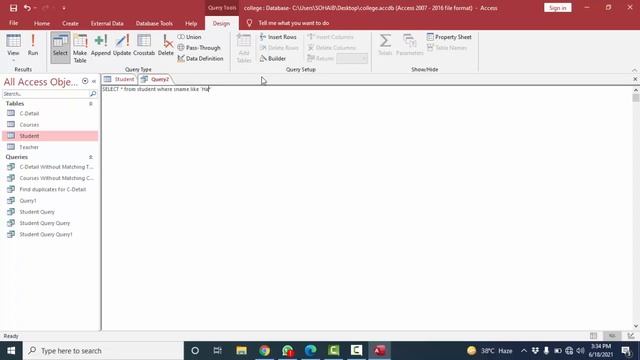This screenshot has width=640, height=360.
Task: Click inside the SQL statement text
Action: click(x=156, y=89)
